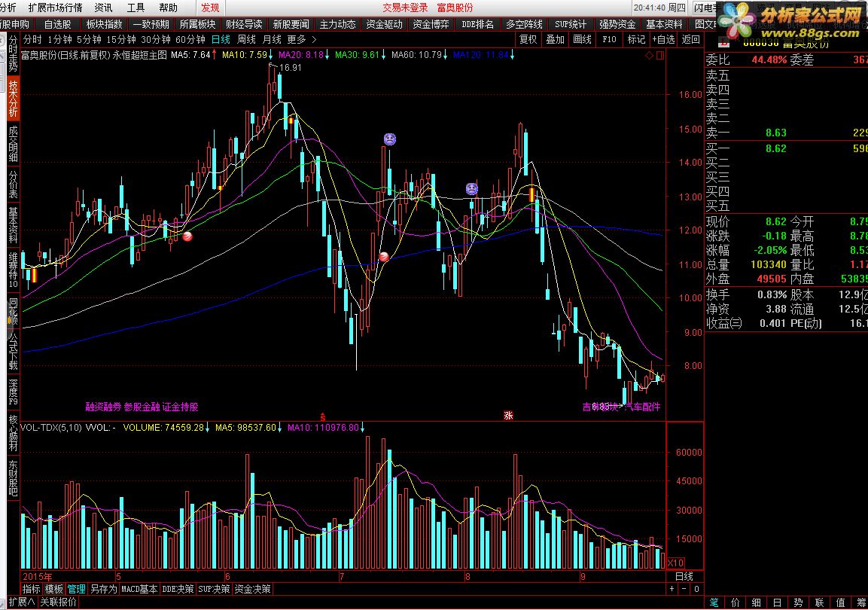This screenshot has height=610, width=868.
Task: Add stock with the +自选 button
Action: coord(663,39)
